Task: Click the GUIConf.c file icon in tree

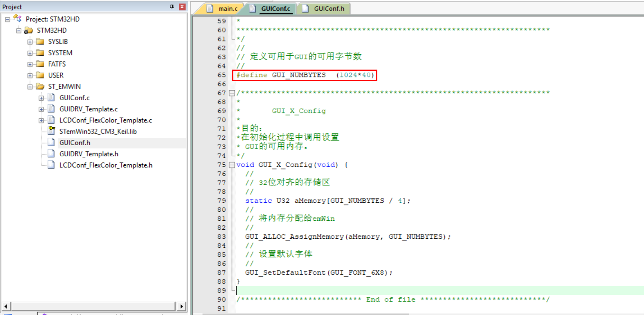Action: tap(51, 98)
